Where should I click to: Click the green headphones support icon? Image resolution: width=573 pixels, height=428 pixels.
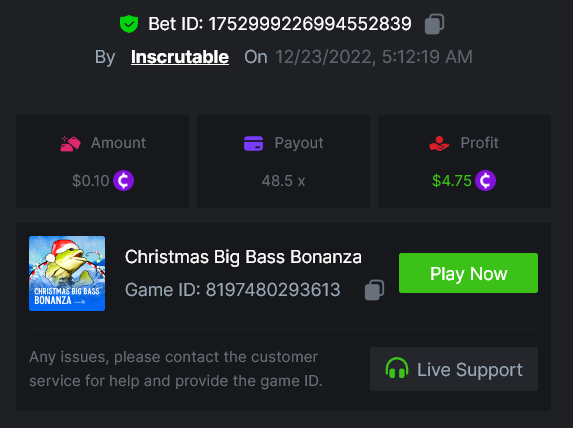click(396, 368)
